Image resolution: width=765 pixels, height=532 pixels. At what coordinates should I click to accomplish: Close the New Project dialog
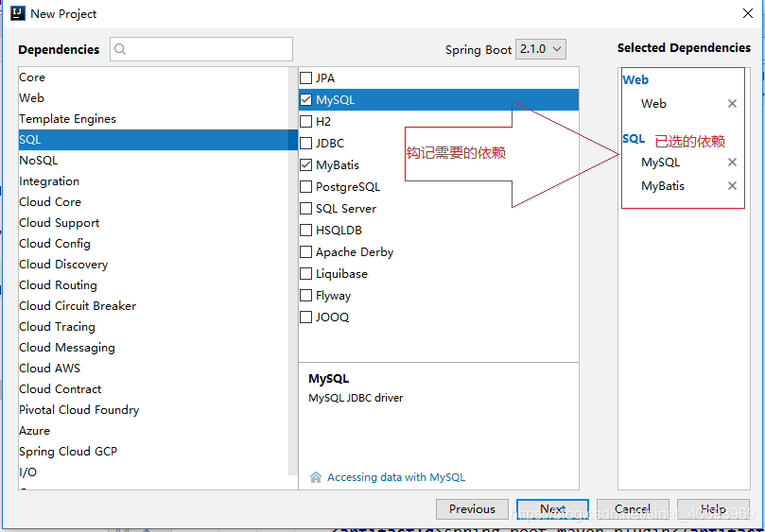point(747,13)
